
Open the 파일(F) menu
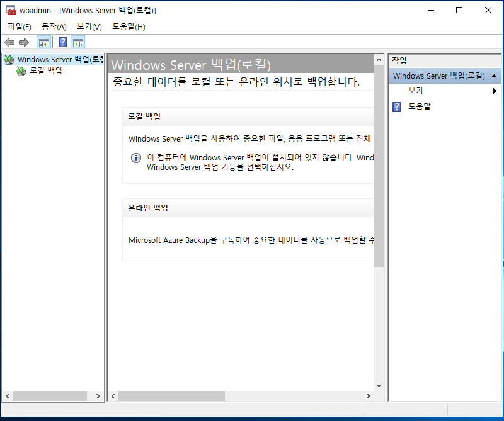(x=20, y=26)
